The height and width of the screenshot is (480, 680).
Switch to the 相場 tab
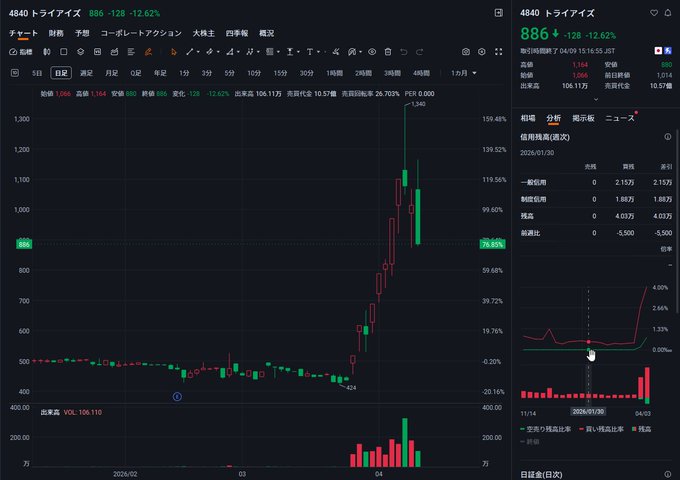point(528,118)
